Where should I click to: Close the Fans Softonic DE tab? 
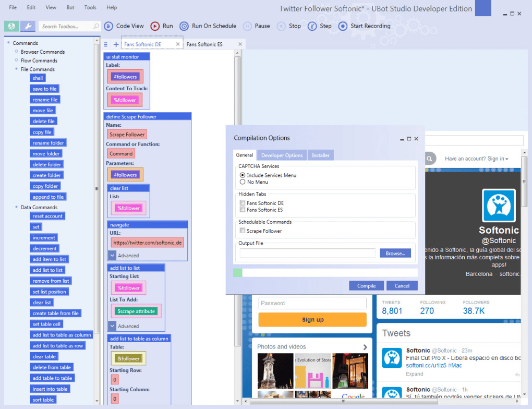point(178,44)
